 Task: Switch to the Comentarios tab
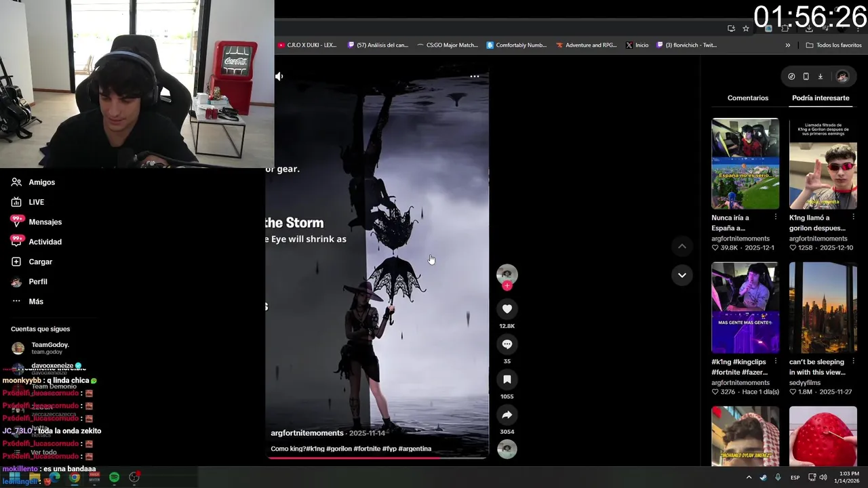pyautogui.click(x=748, y=98)
